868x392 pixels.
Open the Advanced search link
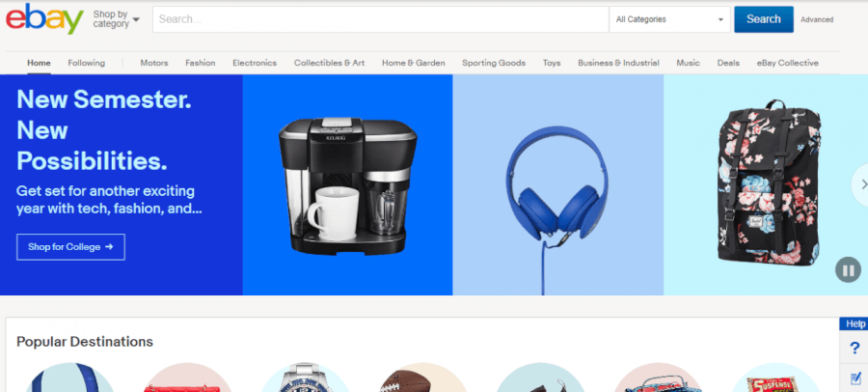coord(817,19)
